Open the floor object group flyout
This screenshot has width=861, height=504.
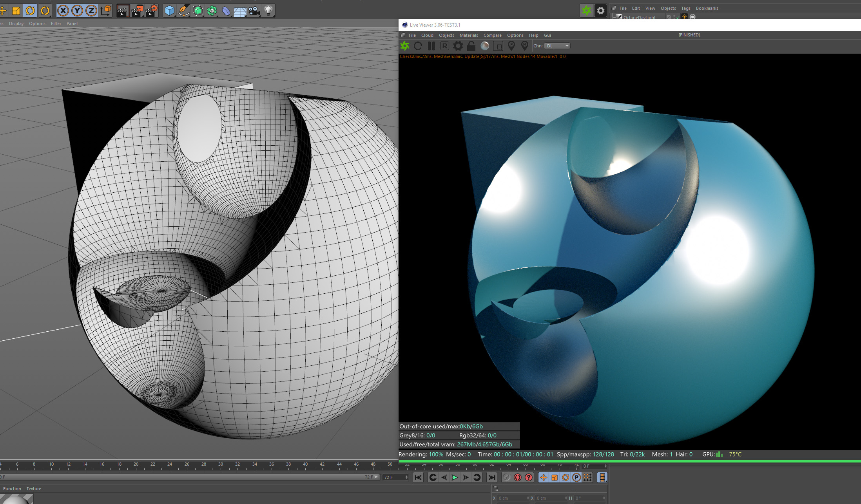coord(240,11)
